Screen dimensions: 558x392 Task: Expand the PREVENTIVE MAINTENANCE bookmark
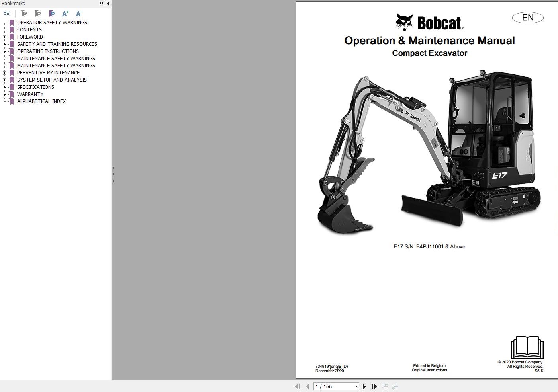[4, 73]
